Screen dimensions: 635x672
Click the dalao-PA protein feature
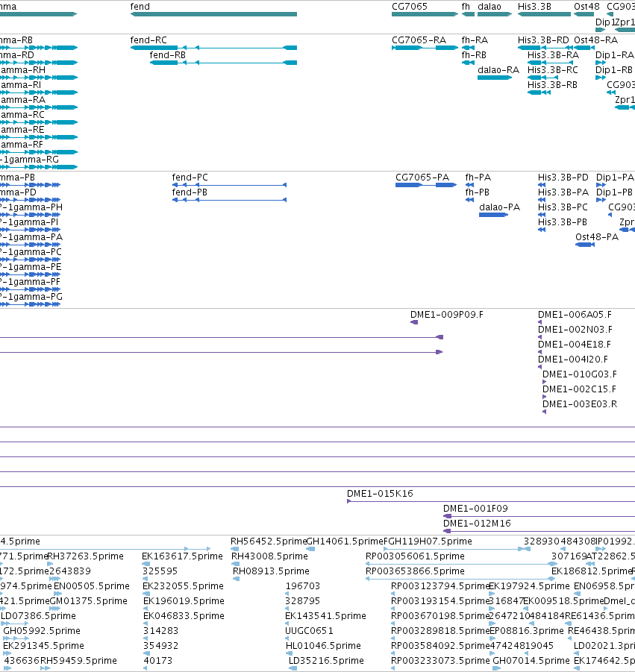coord(493,215)
